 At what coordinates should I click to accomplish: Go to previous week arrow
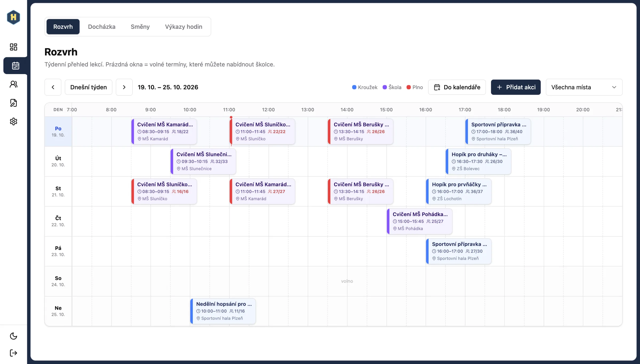click(x=53, y=87)
